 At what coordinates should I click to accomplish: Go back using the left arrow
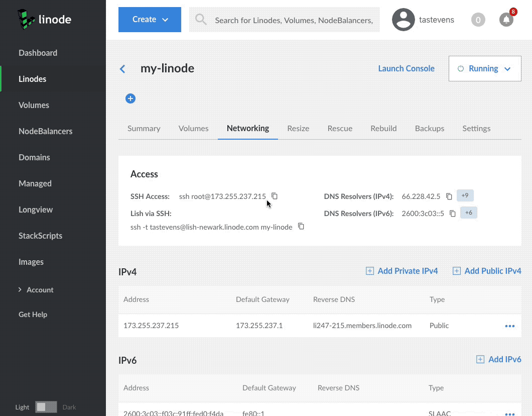[122, 69]
